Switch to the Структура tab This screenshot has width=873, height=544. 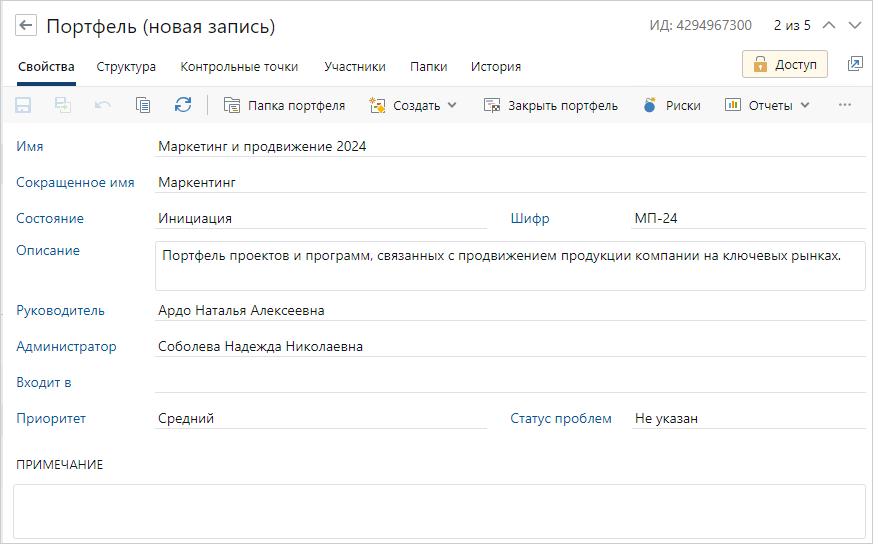point(126,67)
